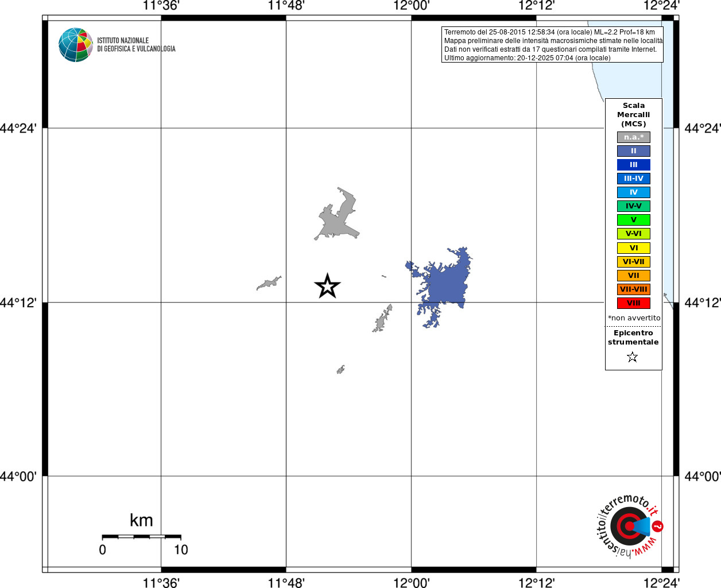Pick the green V intensity legend swatch
The width and height of the screenshot is (721, 588).
[x=634, y=220]
